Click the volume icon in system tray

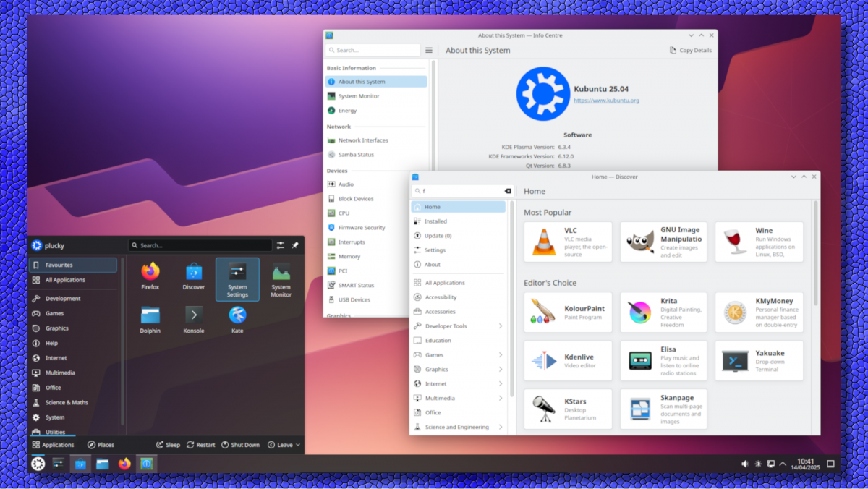[745, 464]
